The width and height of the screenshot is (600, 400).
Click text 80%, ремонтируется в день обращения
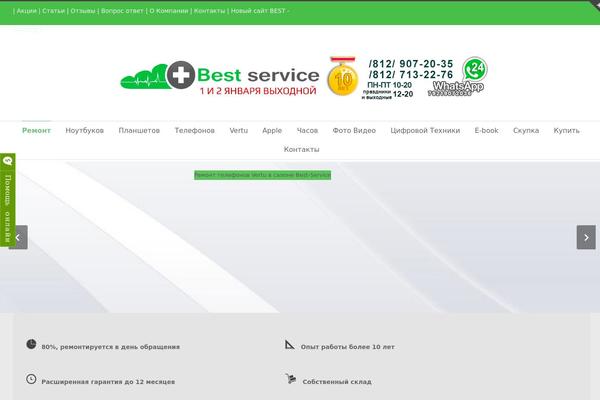tap(111, 347)
